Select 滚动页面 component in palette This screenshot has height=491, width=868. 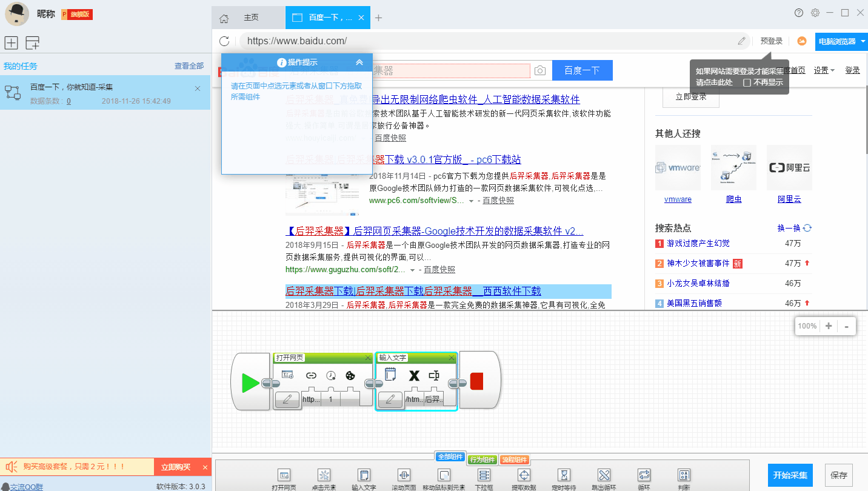[404, 479]
